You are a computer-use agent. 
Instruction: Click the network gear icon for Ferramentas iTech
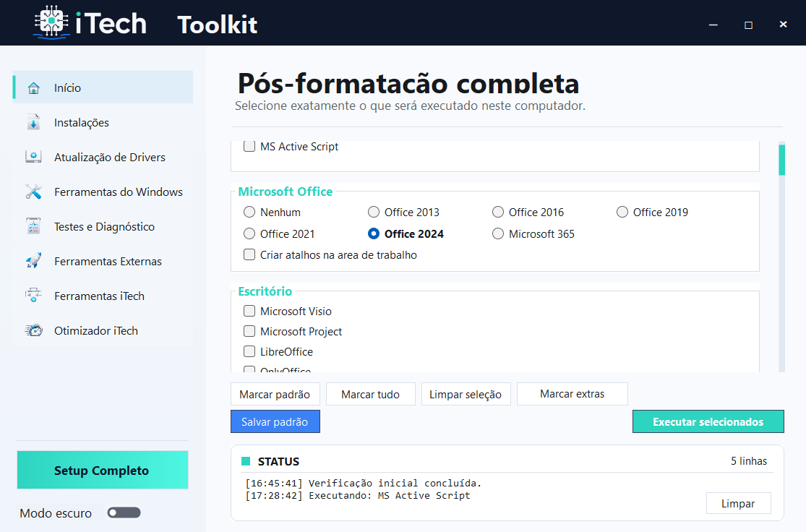[x=33, y=296]
